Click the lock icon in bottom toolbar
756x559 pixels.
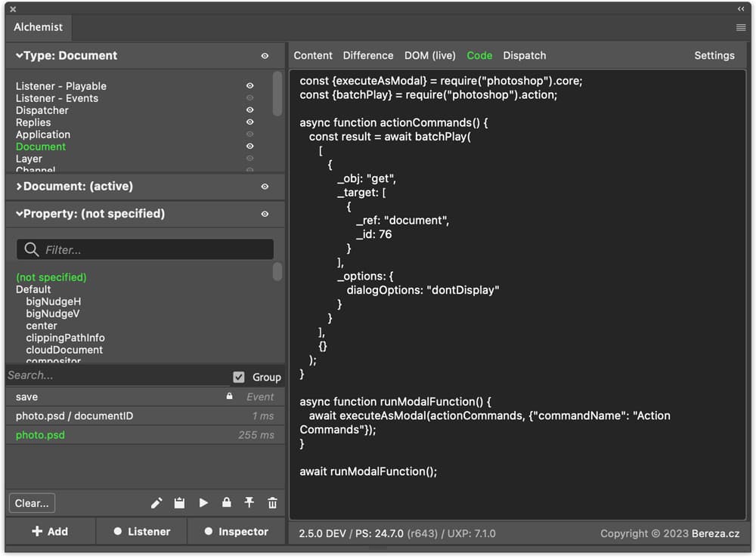[x=226, y=503]
